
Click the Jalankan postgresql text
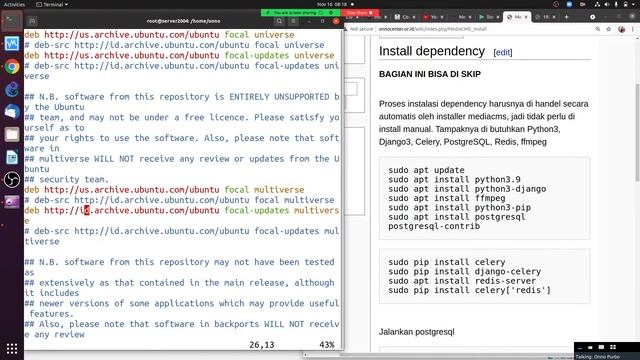416,332
